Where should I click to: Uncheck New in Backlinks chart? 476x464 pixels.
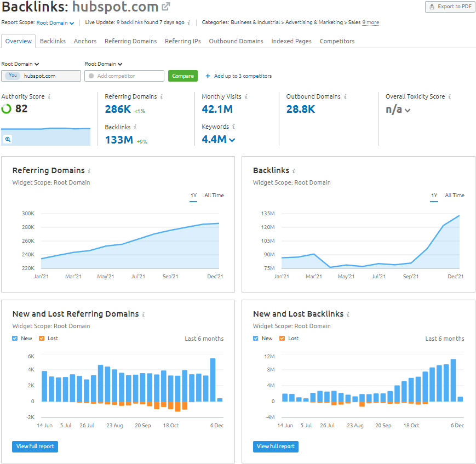(256, 339)
